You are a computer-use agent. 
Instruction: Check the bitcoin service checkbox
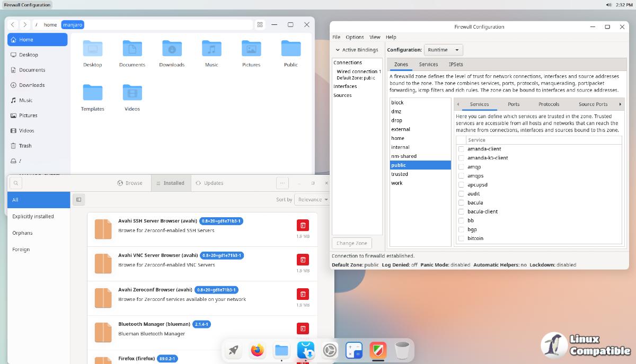461,238
